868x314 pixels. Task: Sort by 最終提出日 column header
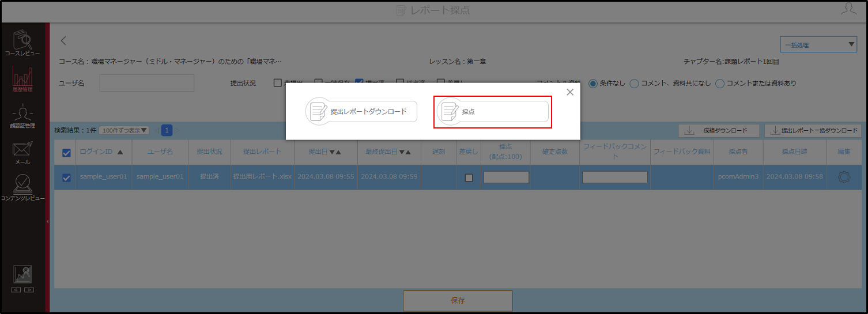[388, 152]
